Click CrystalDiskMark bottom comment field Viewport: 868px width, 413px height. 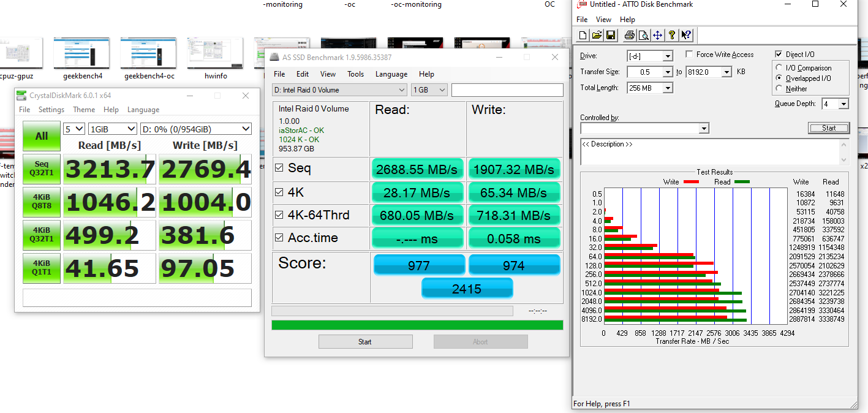[x=137, y=298]
